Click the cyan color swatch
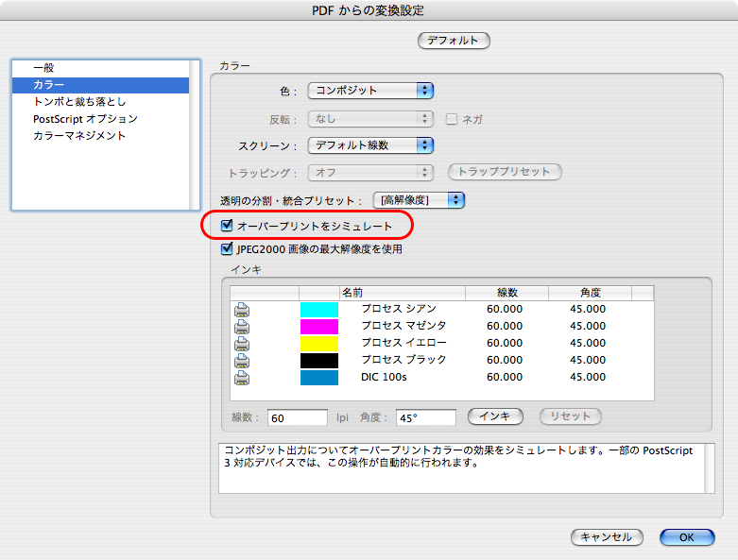This screenshot has height=560, width=738. (319, 310)
